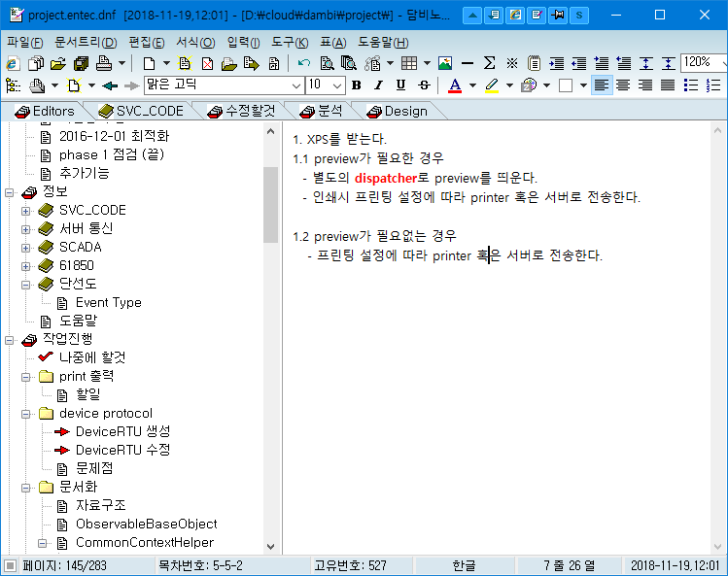Click the Sigma sum icon

click(489, 63)
